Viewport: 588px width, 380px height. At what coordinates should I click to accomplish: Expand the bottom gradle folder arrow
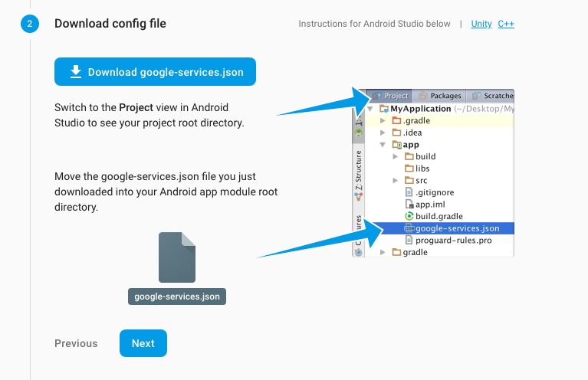point(383,252)
